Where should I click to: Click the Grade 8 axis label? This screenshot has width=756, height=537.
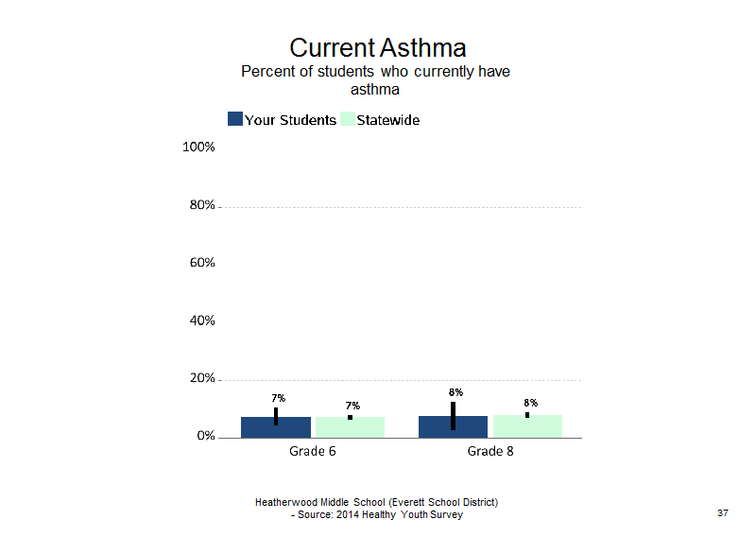[x=490, y=451]
